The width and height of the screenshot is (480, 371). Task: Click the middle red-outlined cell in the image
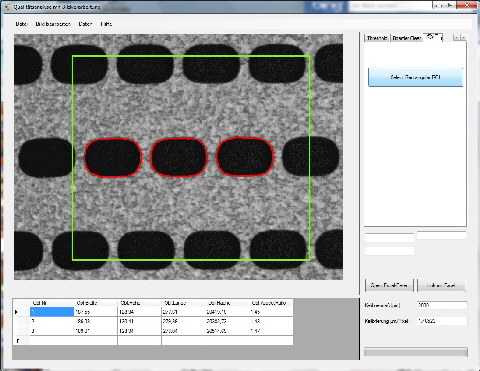[x=179, y=157]
